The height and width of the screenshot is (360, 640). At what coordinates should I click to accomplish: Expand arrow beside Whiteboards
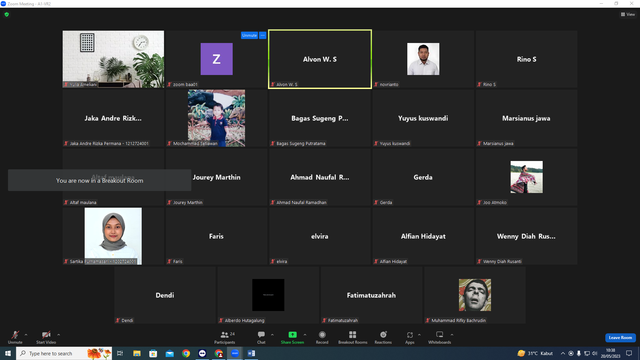click(452, 335)
